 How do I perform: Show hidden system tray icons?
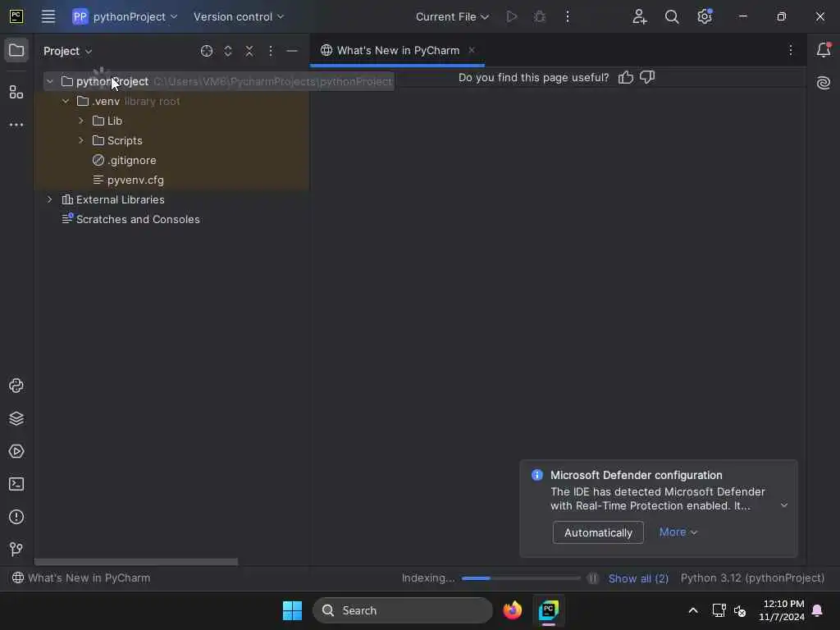click(x=692, y=610)
